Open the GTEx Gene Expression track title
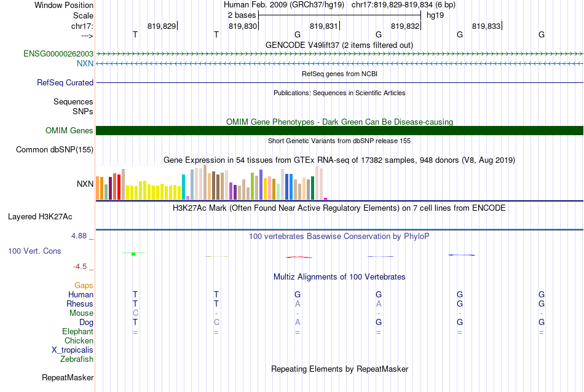584x392 pixels. (339, 160)
